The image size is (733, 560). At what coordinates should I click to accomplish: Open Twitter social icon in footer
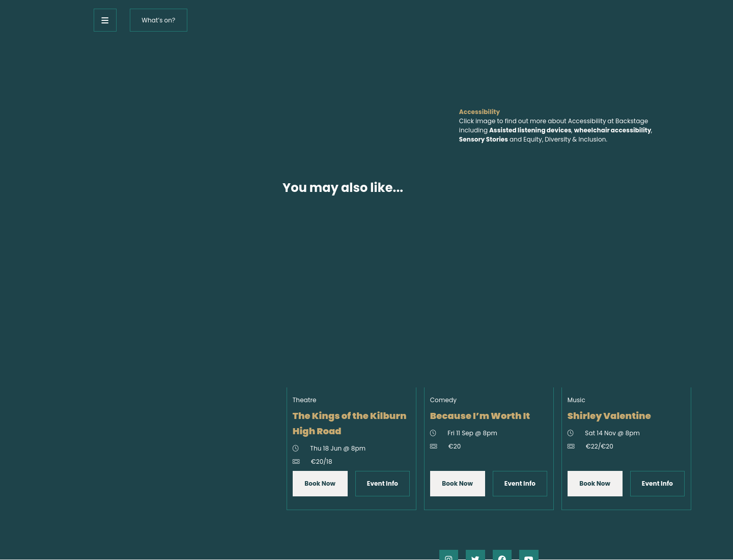[475, 555]
